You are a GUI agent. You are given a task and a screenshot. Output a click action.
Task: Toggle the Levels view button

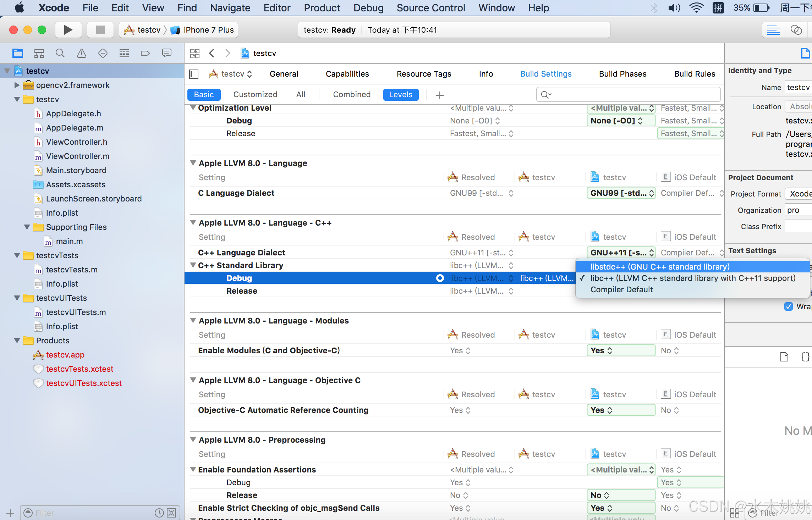click(x=400, y=95)
